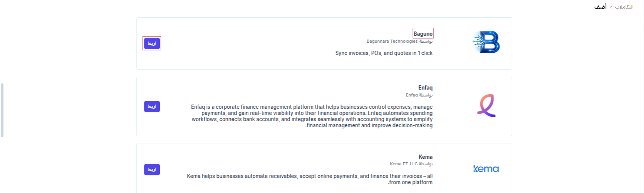Image resolution: width=644 pixels, height=193 pixels.
Task: Click the Enfaq pink ribbon logo
Action: (486, 105)
